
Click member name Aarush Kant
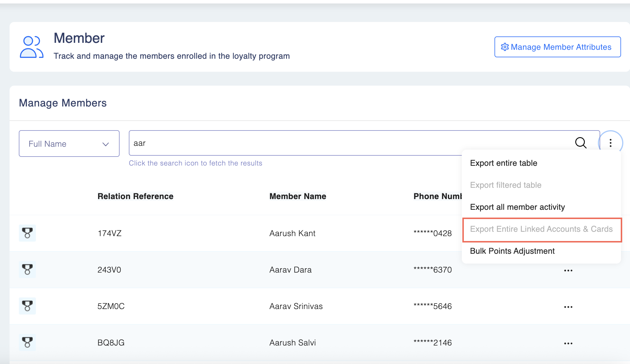(292, 233)
